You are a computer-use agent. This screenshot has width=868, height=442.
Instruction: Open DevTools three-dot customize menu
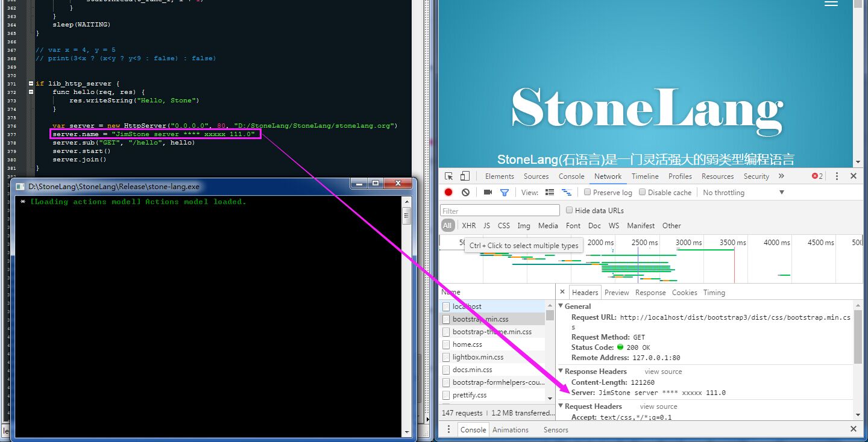pyautogui.click(x=837, y=176)
